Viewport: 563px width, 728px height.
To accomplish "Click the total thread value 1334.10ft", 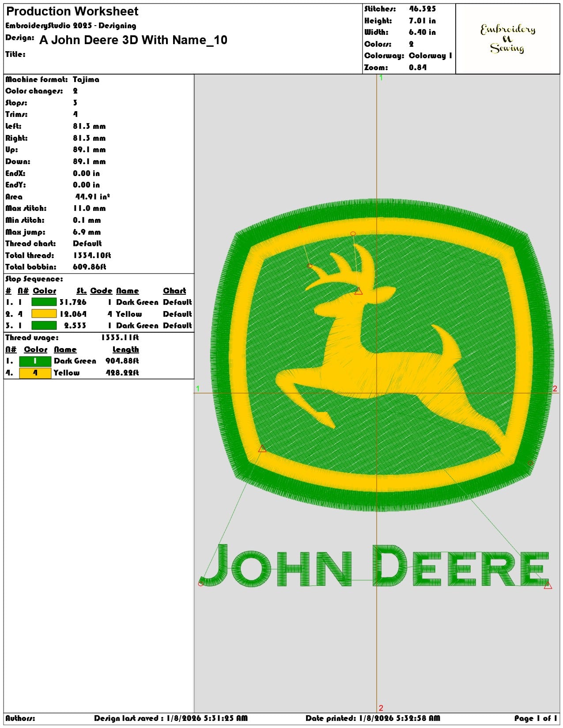I will tap(92, 255).
